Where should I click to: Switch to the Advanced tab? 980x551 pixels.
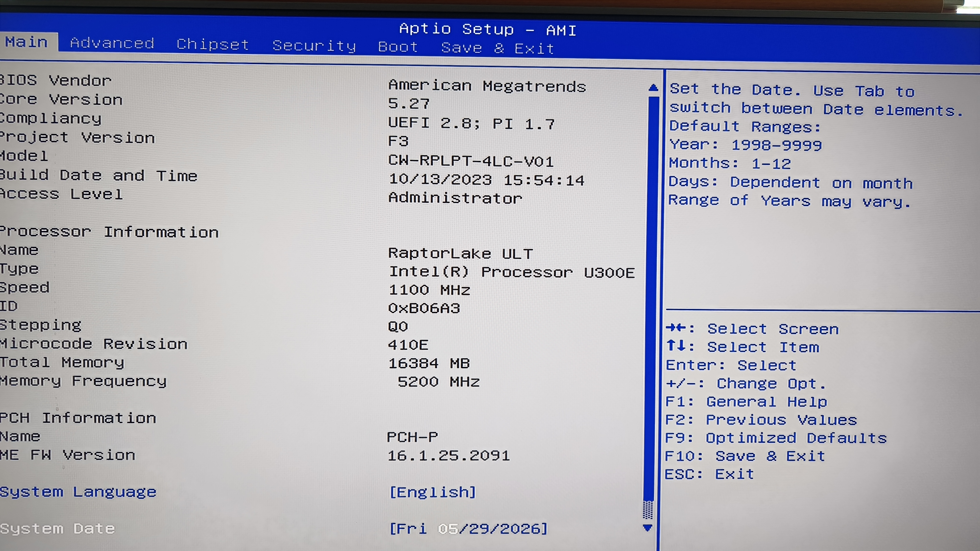click(x=112, y=43)
